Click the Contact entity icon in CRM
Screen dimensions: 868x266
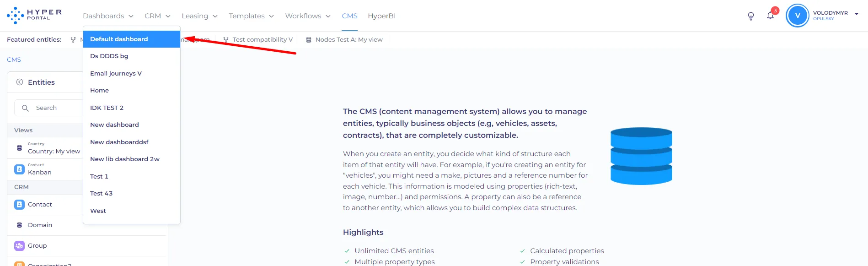click(x=19, y=205)
